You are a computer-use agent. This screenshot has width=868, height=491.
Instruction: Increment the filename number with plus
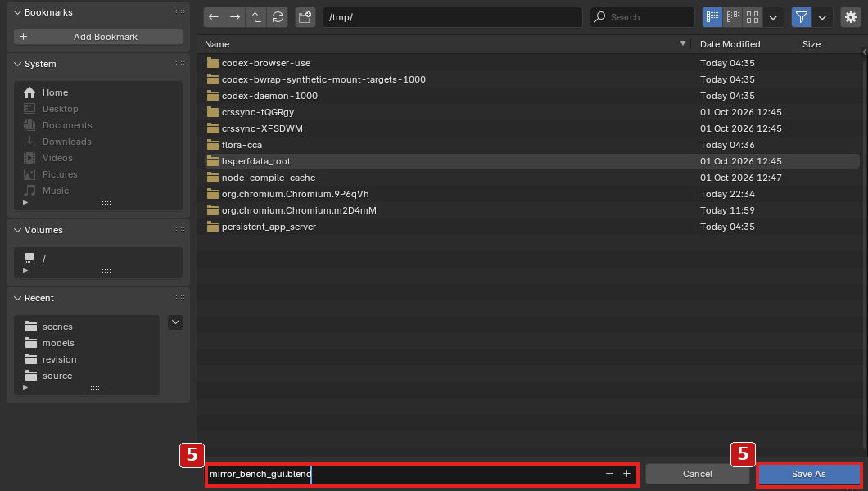[x=626, y=474]
